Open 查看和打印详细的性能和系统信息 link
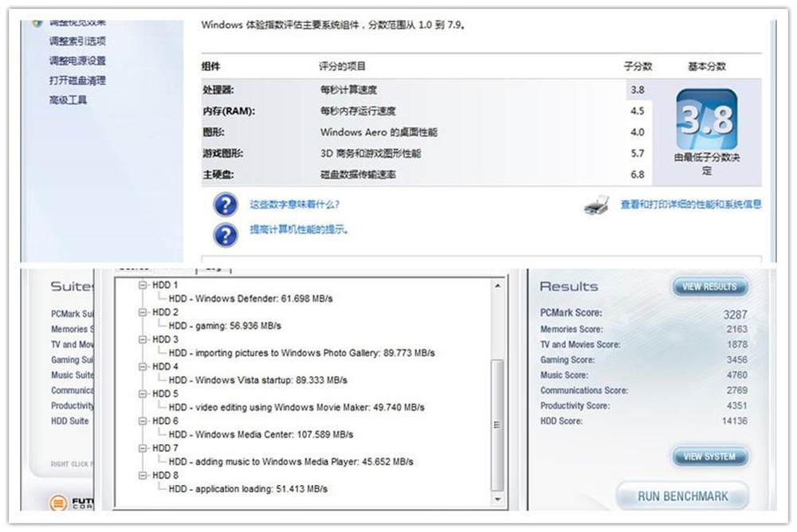Viewport: 797px width, 532px height. pyautogui.click(x=691, y=204)
